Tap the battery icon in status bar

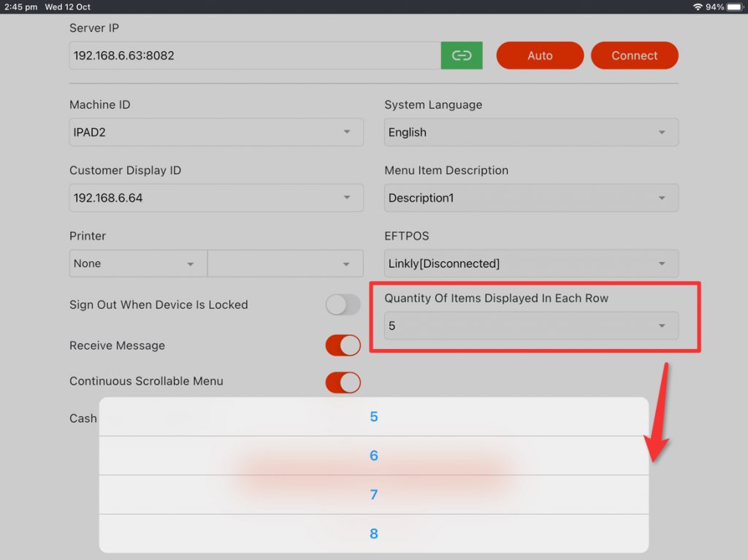[734, 7]
